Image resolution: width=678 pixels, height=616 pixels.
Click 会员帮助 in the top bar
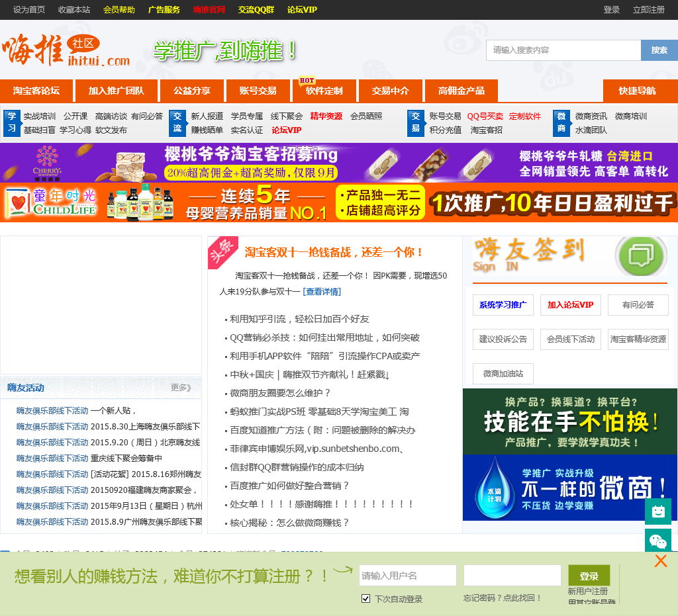point(119,9)
